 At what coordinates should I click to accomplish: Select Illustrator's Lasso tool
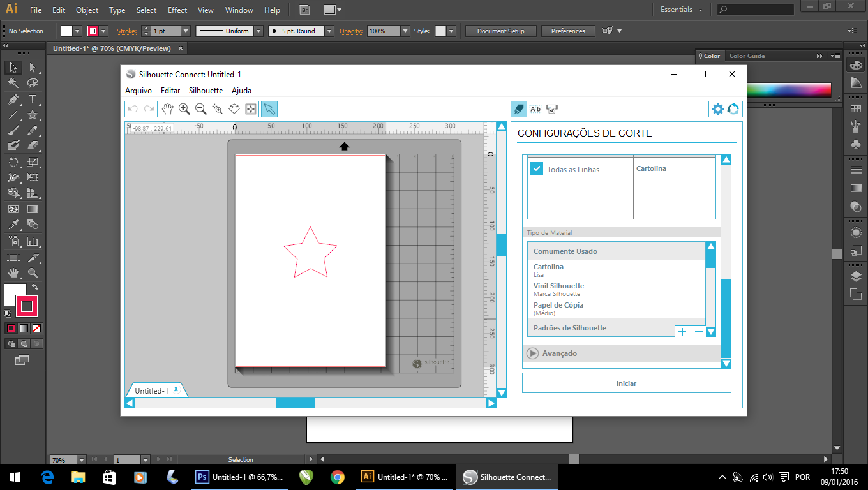[33, 83]
